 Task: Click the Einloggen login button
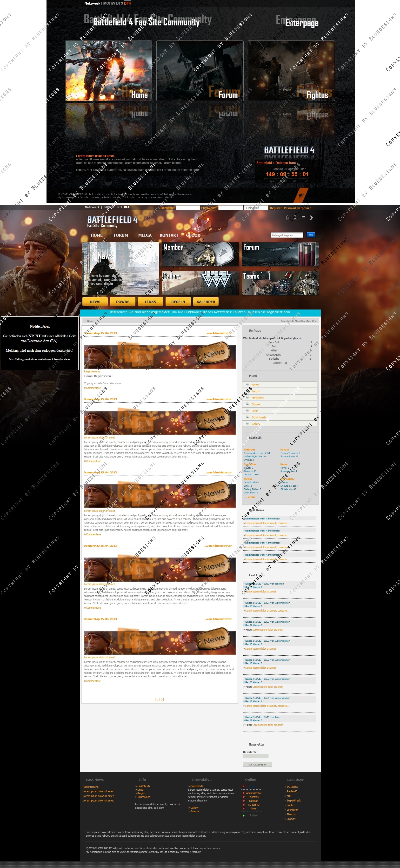256,208
